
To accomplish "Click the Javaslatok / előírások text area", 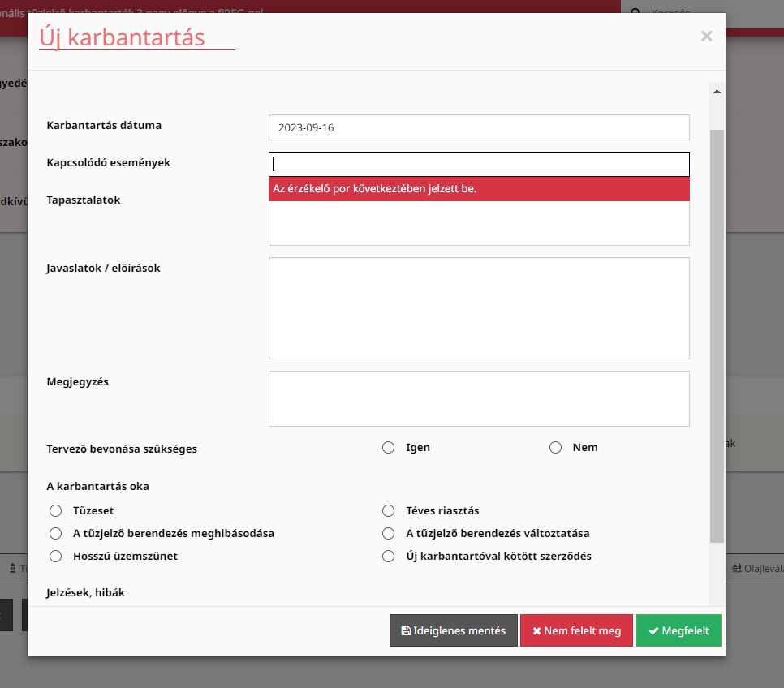I will point(479,308).
